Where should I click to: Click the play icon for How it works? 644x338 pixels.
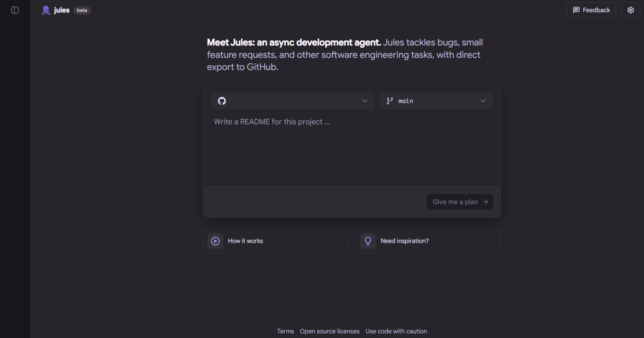[x=215, y=241]
